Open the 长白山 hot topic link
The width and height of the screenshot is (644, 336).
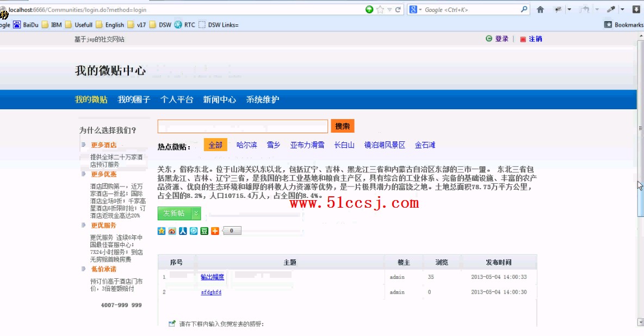point(344,145)
